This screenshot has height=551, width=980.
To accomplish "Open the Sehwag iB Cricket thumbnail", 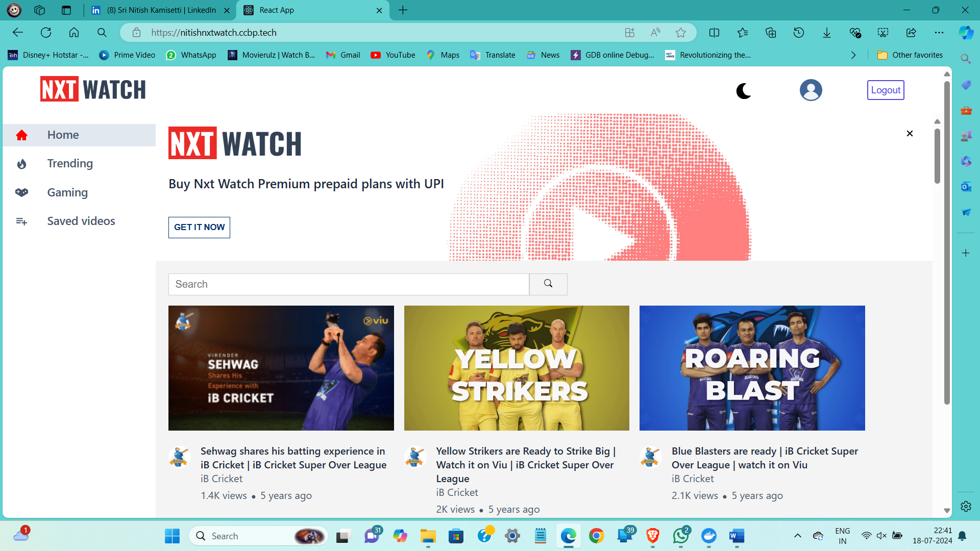I will pyautogui.click(x=281, y=368).
